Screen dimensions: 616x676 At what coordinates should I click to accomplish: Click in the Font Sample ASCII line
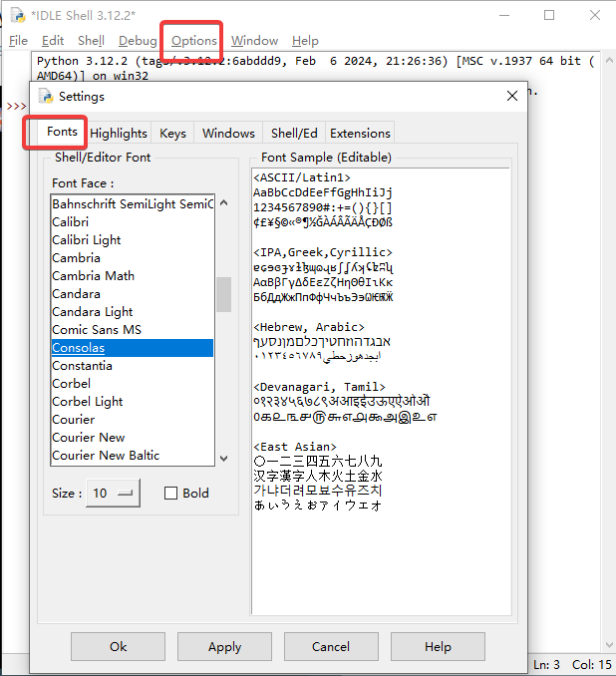[x=302, y=177]
